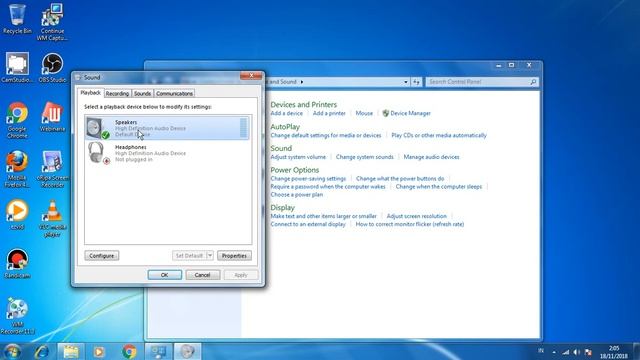Screen dimensions: 640x360
Task: Click the Search Control Panel field
Action: click(482, 82)
